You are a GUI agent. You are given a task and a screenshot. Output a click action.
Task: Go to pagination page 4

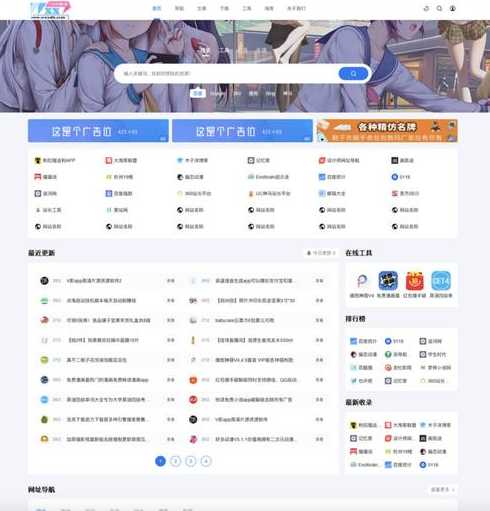pos(206,461)
